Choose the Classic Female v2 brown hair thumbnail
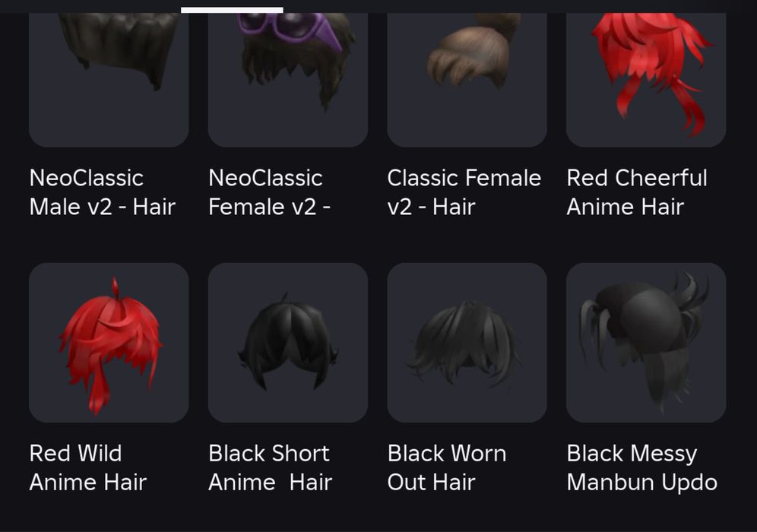The width and height of the screenshot is (757, 532). click(x=467, y=80)
